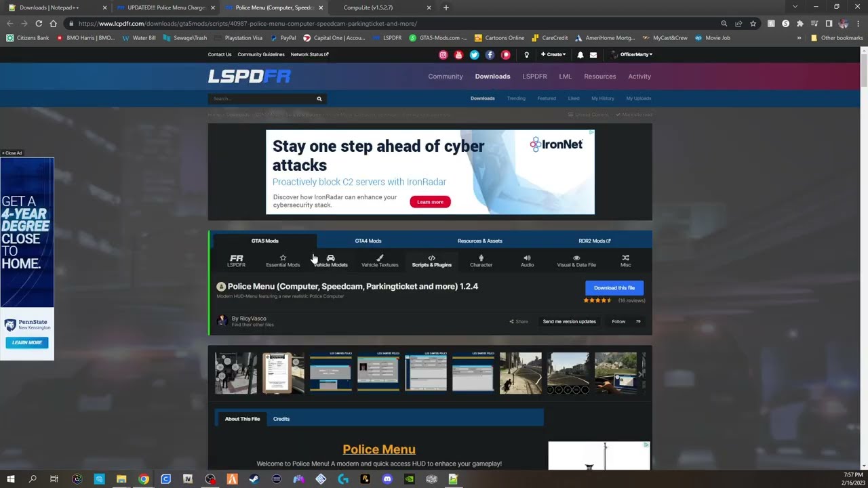868x488 pixels.
Task: Click the Follow button
Action: [618, 322]
